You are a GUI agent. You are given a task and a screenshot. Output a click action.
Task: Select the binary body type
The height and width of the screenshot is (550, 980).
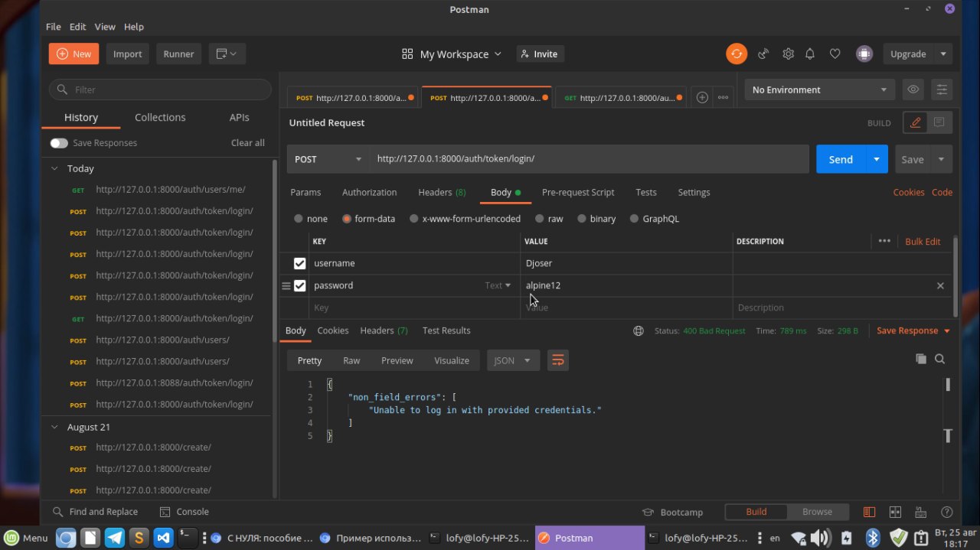coord(582,219)
